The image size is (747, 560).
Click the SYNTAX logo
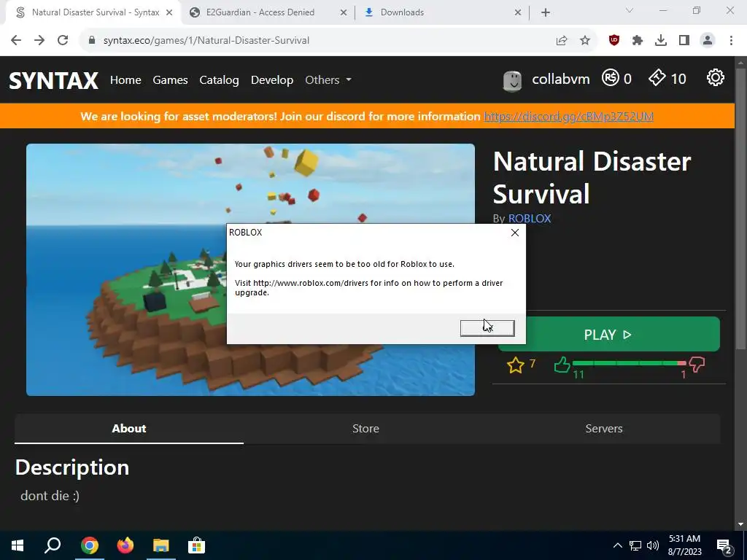54,80
